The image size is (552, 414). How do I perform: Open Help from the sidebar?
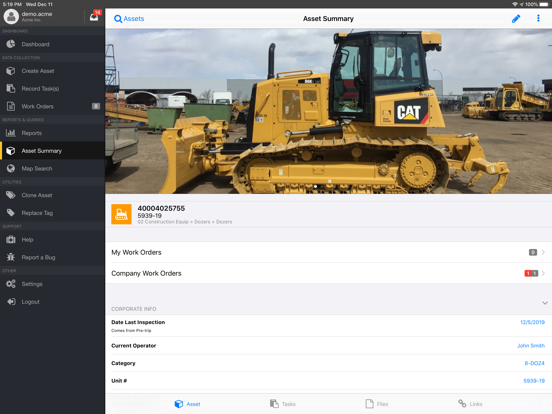[52, 239]
